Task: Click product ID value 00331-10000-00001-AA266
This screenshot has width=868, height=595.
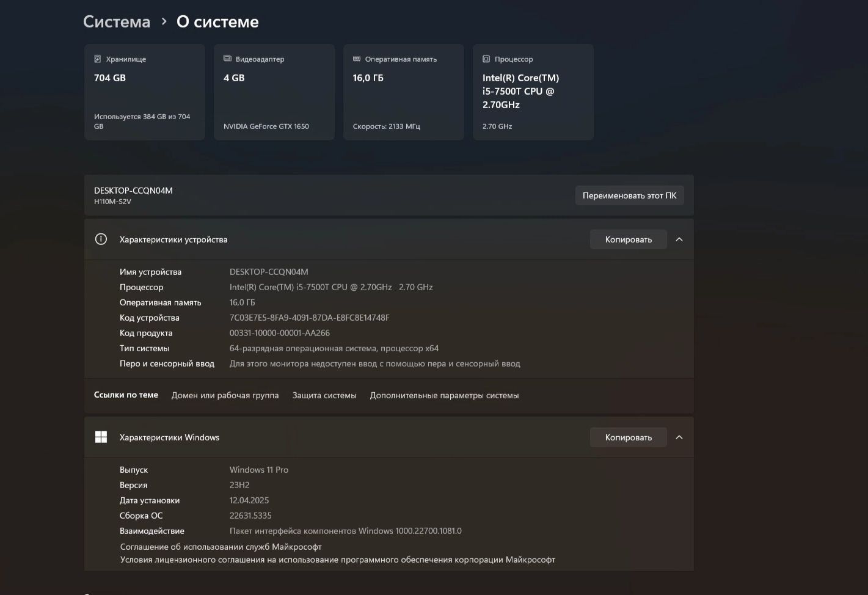Action: [x=280, y=333]
